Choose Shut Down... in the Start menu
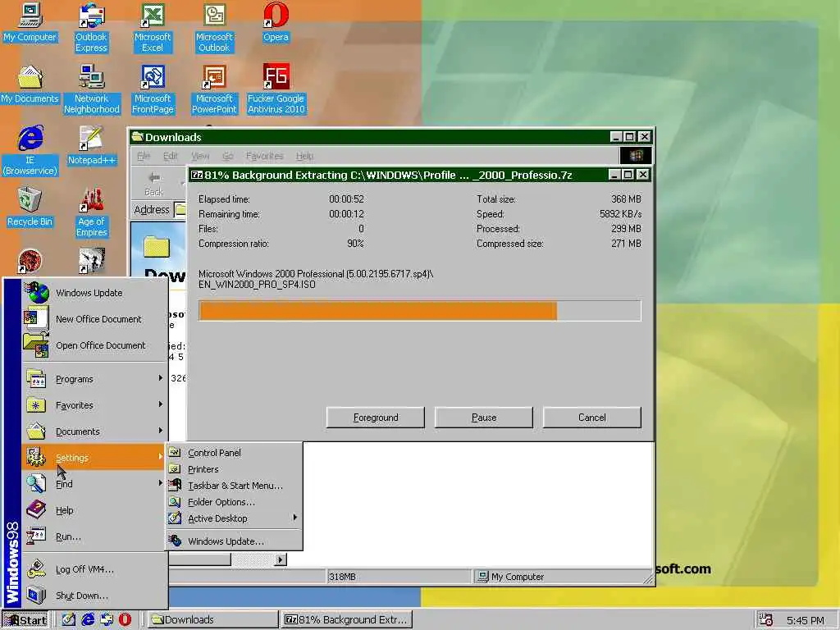Image resolution: width=840 pixels, height=630 pixels. [95, 596]
